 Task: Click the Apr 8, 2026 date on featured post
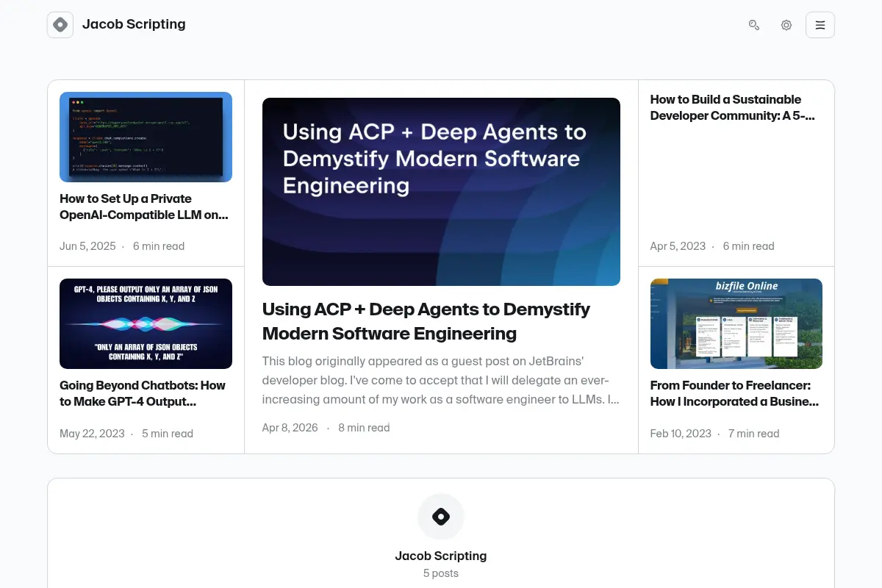(290, 428)
